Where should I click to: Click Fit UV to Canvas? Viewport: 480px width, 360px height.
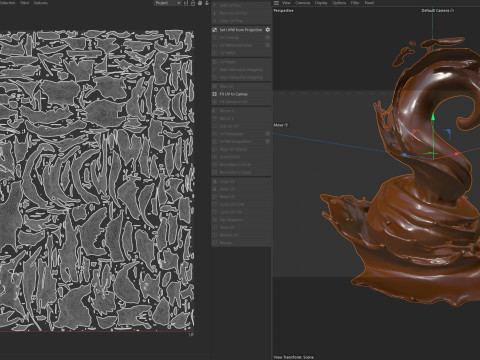[x=241, y=94]
